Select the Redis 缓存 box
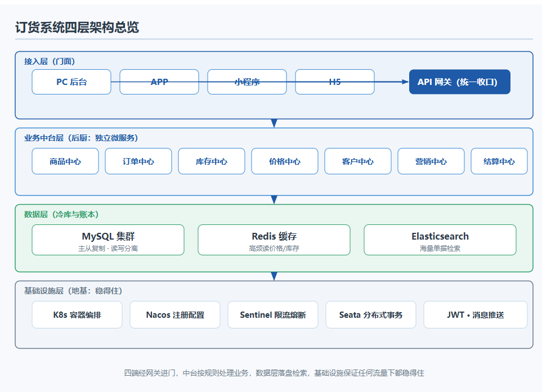 [x=274, y=240]
